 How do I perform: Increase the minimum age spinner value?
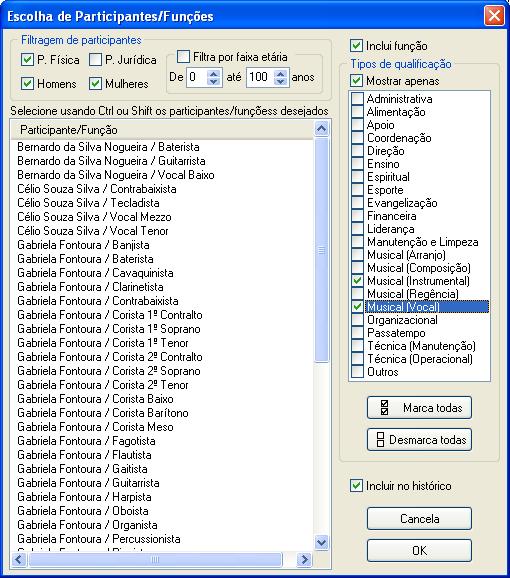coord(214,73)
